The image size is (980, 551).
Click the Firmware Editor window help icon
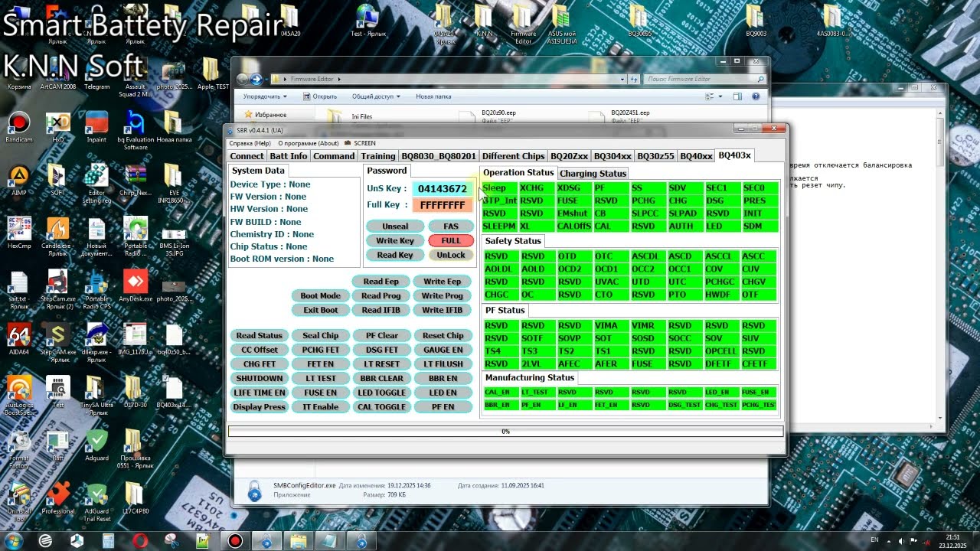pyautogui.click(x=756, y=96)
